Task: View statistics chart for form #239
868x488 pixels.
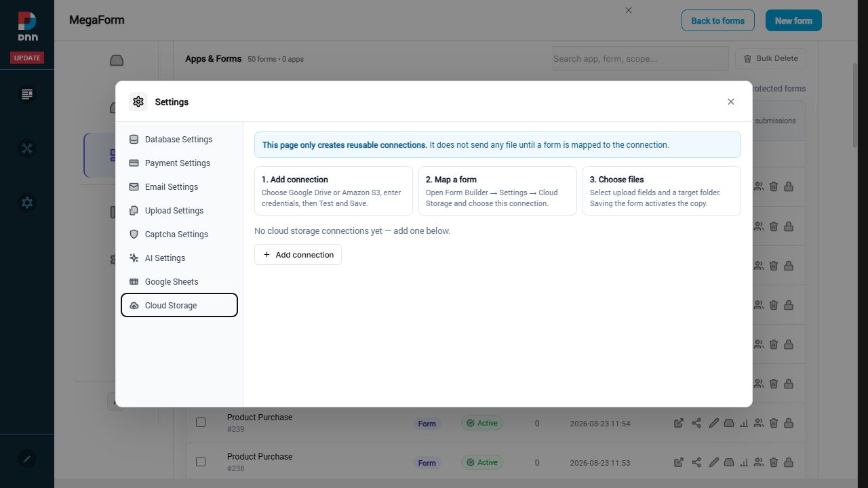Action: (x=744, y=423)
